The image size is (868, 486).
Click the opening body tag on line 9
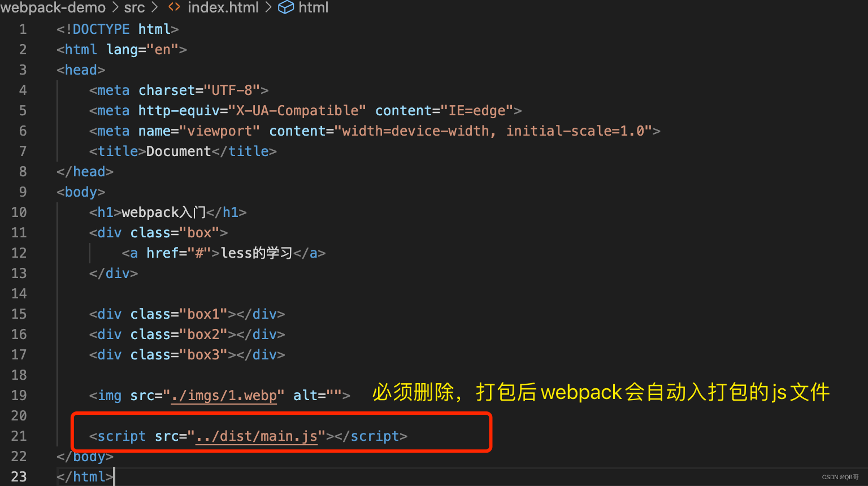(x=81, y=192)
